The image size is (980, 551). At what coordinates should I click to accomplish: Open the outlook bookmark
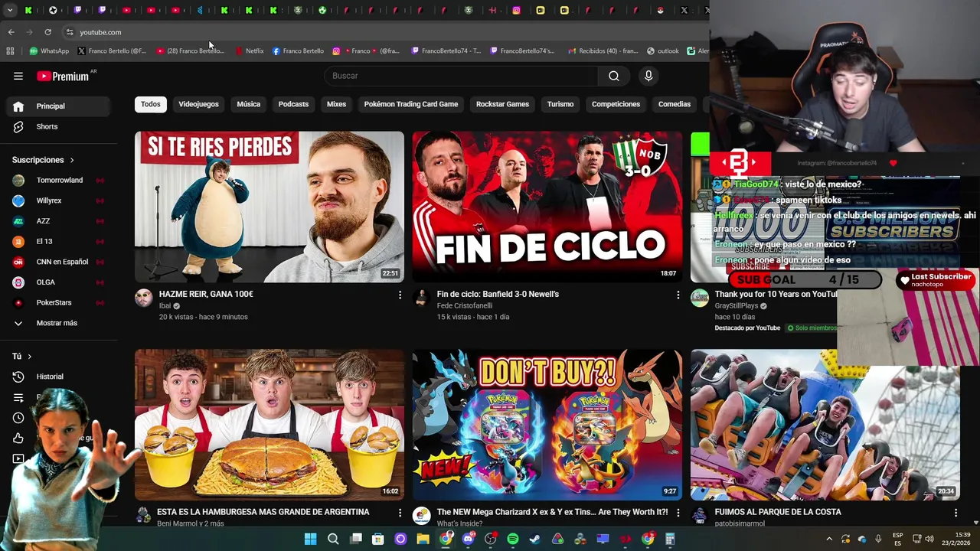click(x=663, y=51)
